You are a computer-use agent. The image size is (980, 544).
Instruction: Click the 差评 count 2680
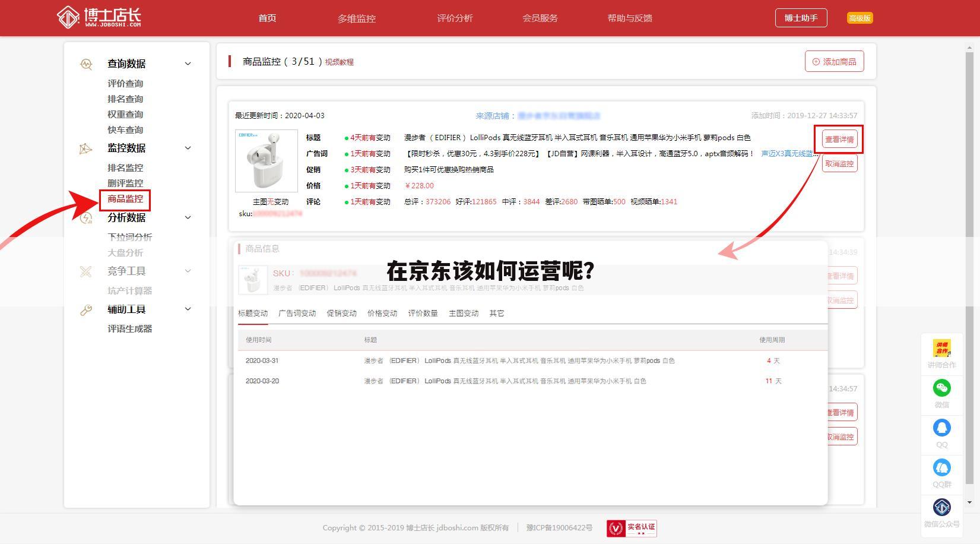coord(569,202)
